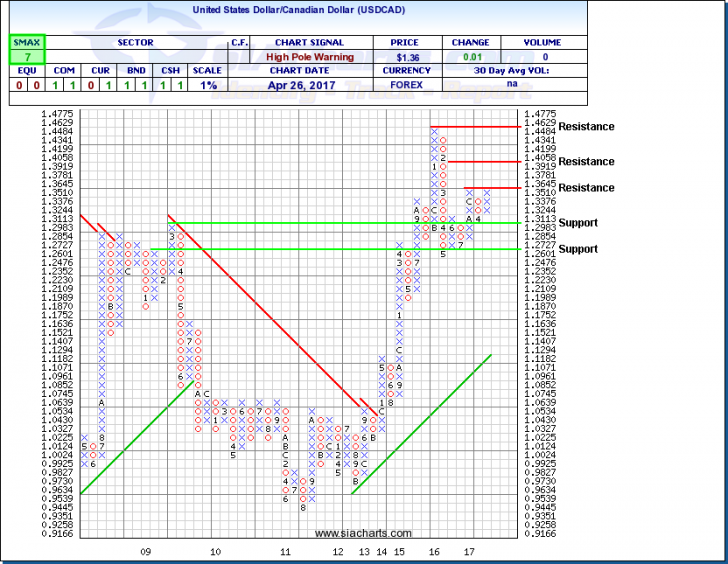
Task: Click the 11 year marker on axis
Action: pyautogui.click(x=285, y=551)
